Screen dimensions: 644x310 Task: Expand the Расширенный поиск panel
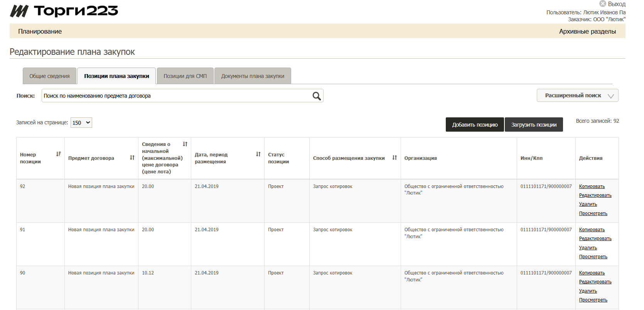point(577,95)
